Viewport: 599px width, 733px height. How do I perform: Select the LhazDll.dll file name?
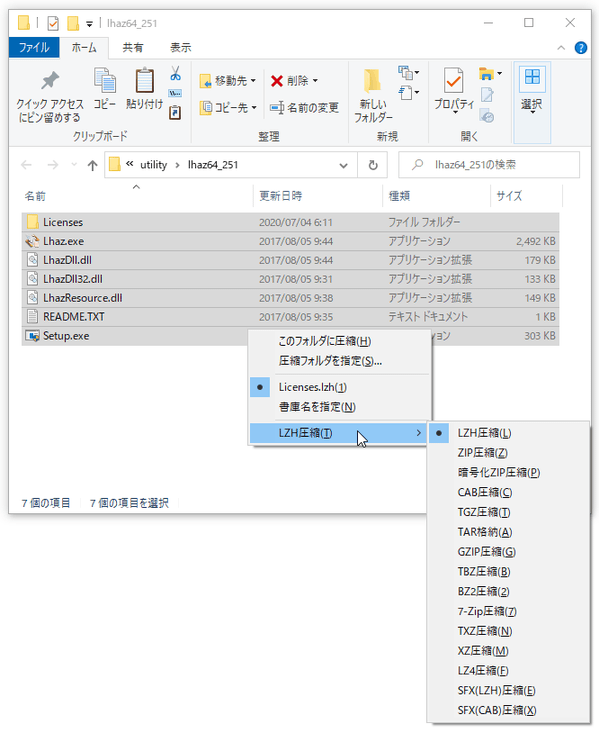tap(67, 260)
